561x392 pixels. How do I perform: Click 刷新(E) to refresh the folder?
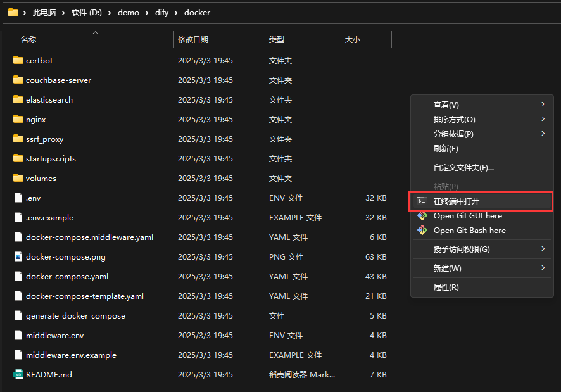[x=446, y=149]
